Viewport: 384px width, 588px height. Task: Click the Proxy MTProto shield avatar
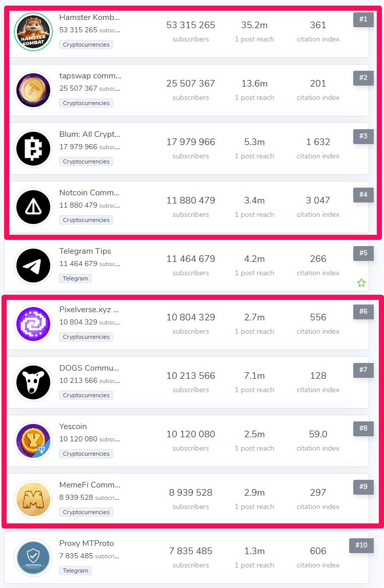click(x=33, y=558)
